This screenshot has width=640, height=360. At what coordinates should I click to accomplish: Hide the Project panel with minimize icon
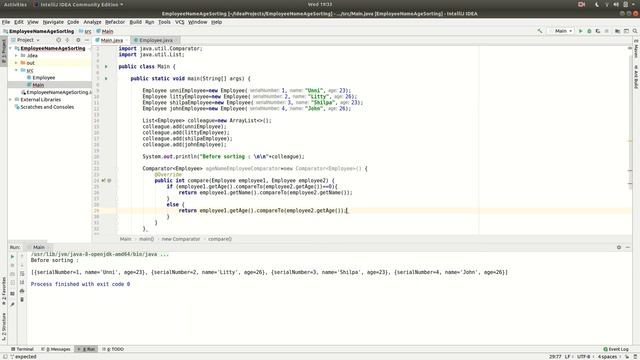point(87,40)
